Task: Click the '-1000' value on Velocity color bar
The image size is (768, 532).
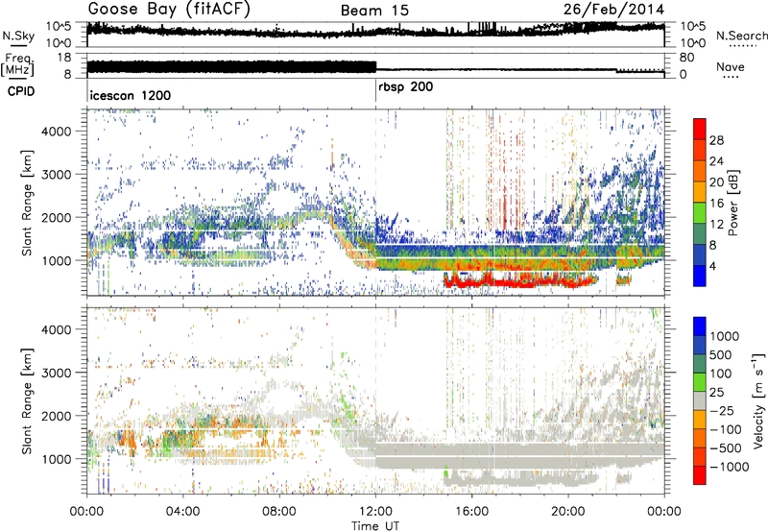Action: click(x=729, y=467)
